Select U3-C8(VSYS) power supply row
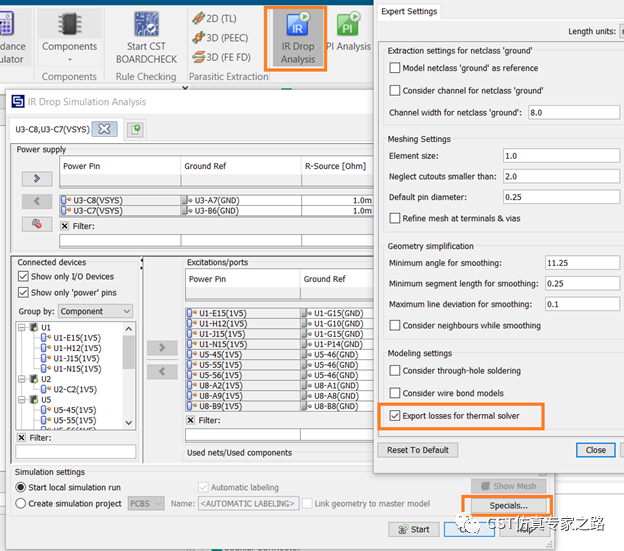 click(x=217, y=200)
